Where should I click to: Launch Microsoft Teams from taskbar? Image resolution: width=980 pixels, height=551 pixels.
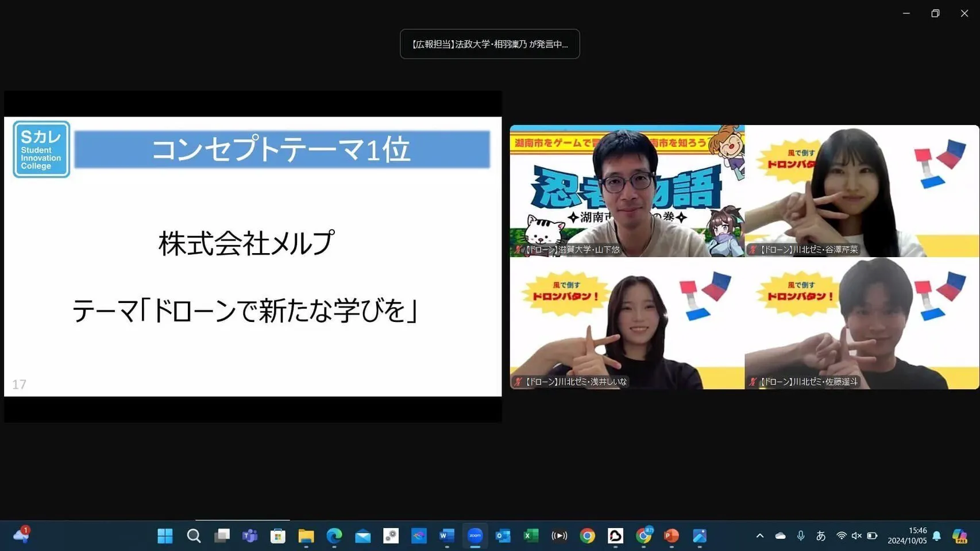pyautogui.click(x=250, y=536)
